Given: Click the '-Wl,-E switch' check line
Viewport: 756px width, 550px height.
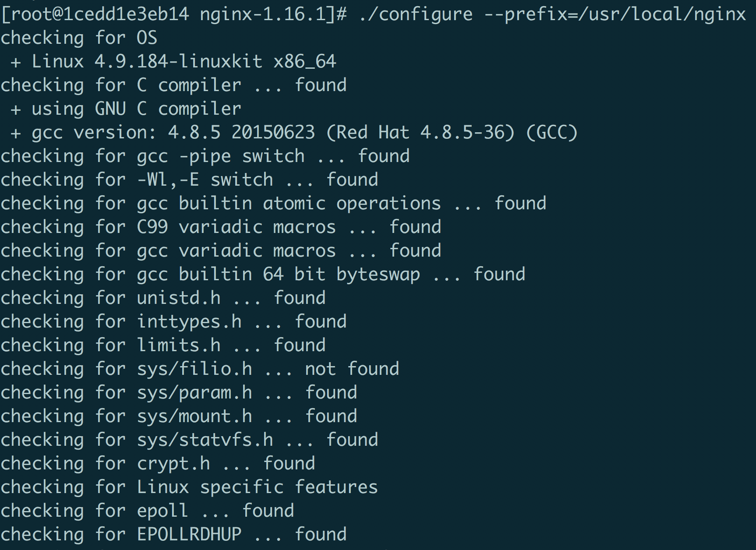Looking at the screenshot, I should click(189, 180).
